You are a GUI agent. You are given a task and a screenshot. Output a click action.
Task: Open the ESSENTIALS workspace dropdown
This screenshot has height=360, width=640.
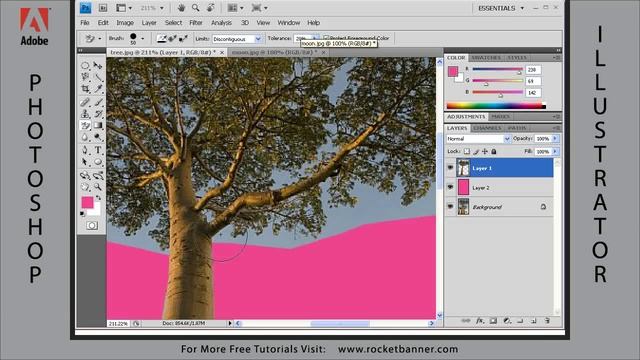tap(501, 8)
